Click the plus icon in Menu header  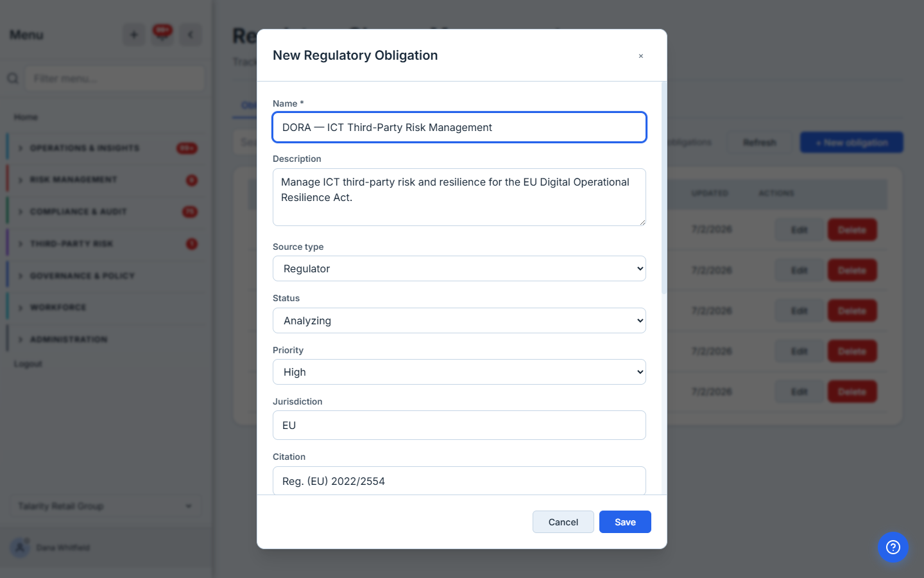click(x=134, y=35)
